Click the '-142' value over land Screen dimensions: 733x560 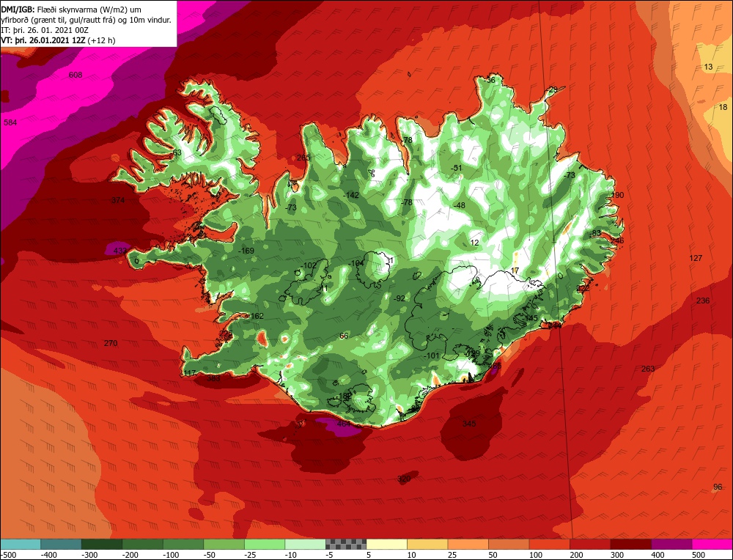pyautogui.click(x=350, y=195)
